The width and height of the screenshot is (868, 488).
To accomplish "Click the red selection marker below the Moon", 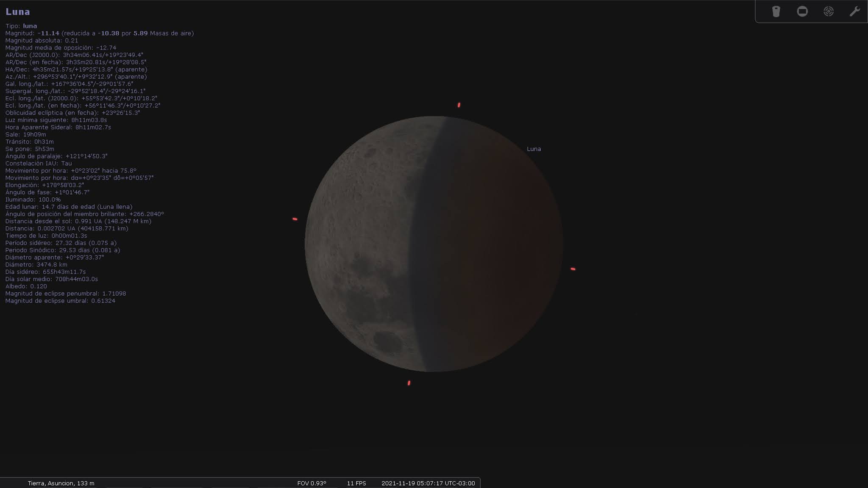I will click(409, 383).
